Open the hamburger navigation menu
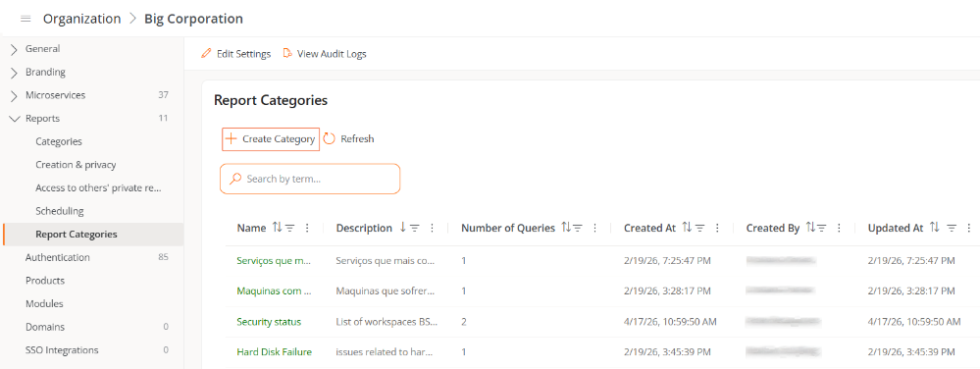Viewport: 980px width, 369px height. [x=26, y=19]
